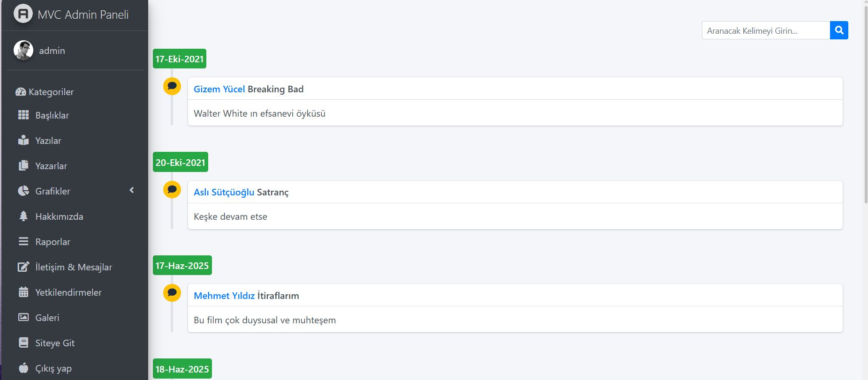Click the blue search magnifier button
The image size is (868, 380).
pyautogui.click(x=839, y=30)
